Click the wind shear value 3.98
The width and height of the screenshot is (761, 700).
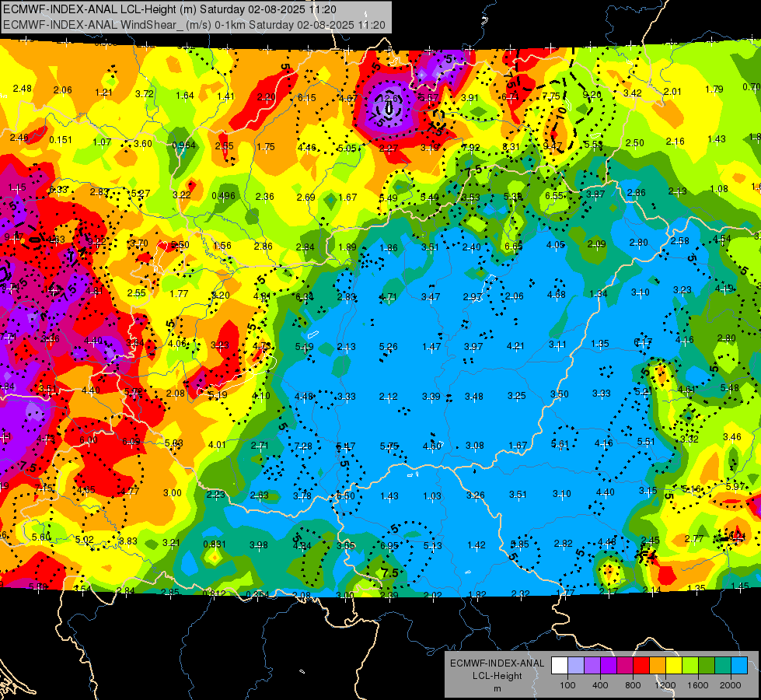(x=259, y=545)
